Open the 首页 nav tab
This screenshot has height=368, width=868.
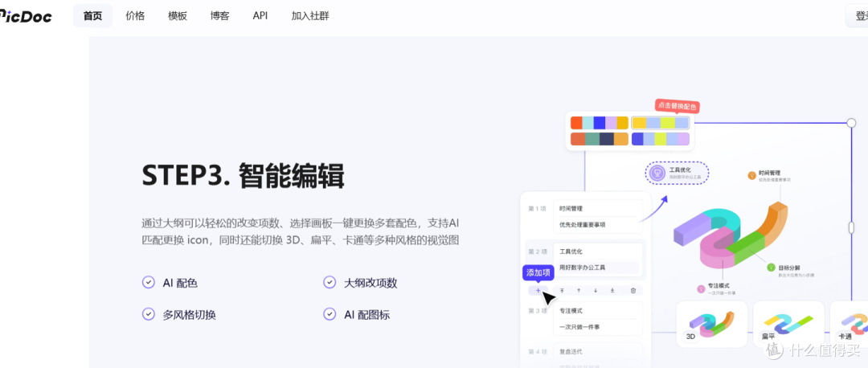point(92,15)
